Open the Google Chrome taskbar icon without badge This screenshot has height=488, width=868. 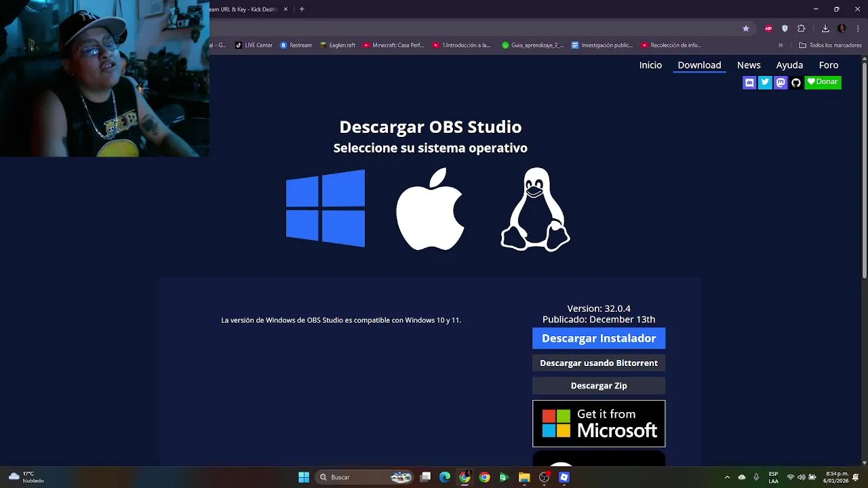pos(484,477)
